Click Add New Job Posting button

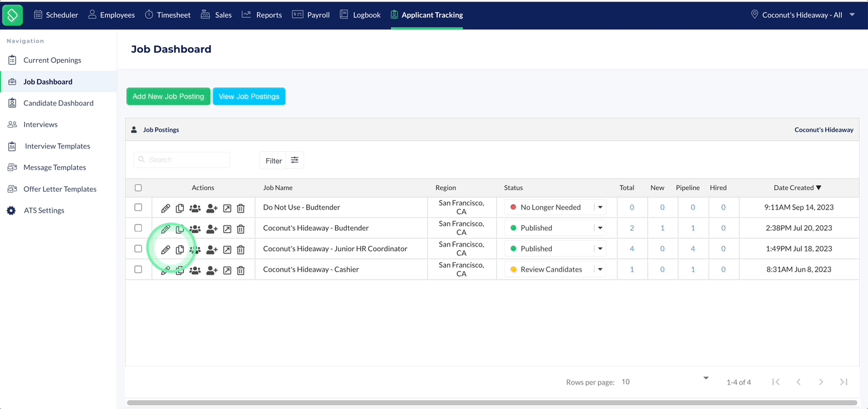pyautogui.click(x=168, y=96)
